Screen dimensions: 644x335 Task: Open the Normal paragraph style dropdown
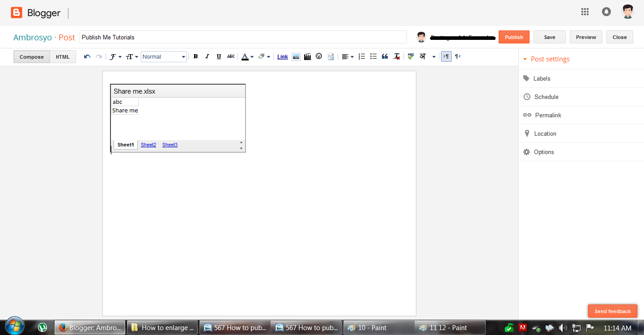point(164,56)
